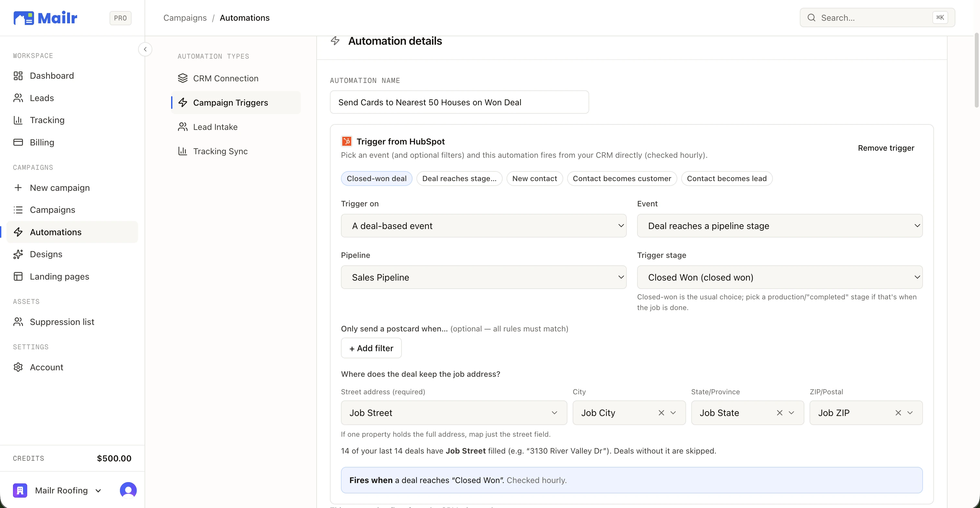This screenshot has width=980, height=508.
Task: Click Remove trigger
Action: click(x=886, y=148)
